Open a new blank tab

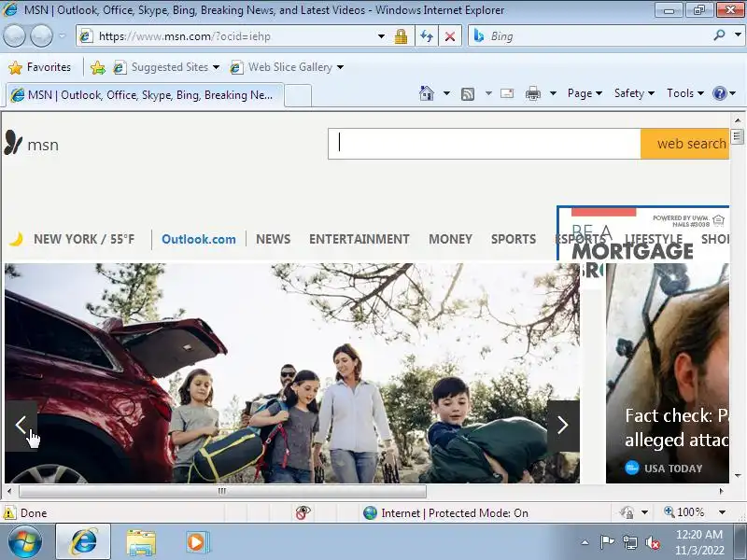tap(298, 96)
